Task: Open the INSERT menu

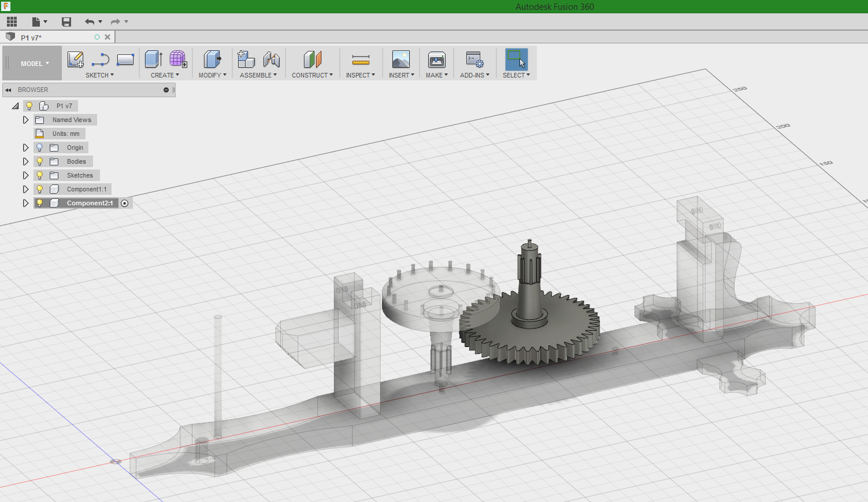Action: [x=401, y=75]
